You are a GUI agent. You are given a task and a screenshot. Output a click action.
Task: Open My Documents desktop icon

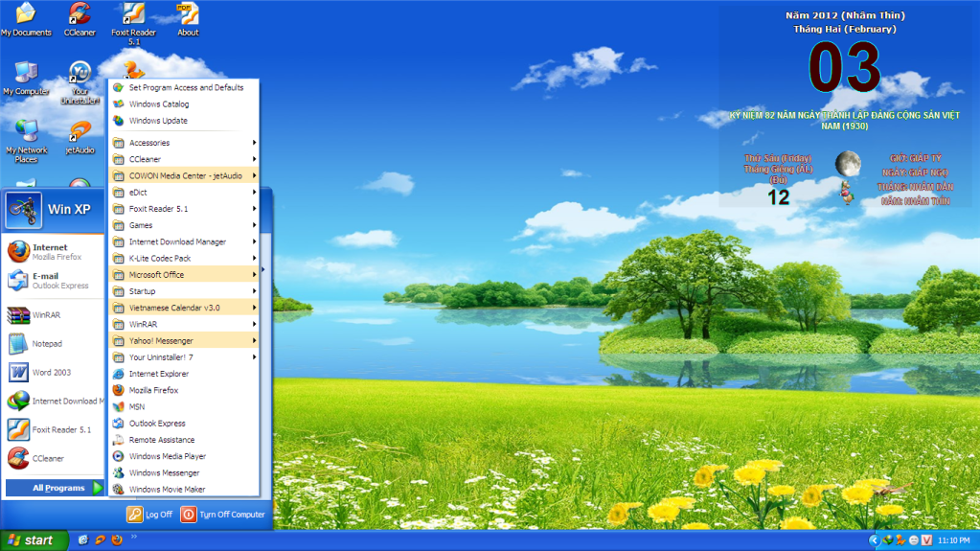tap(26, 19)
